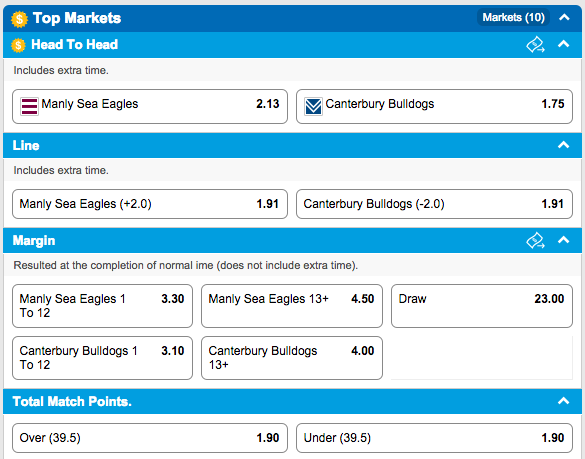
Task: Choose Manly Sea Eagles 13+ margin
Action: point(292,306)
